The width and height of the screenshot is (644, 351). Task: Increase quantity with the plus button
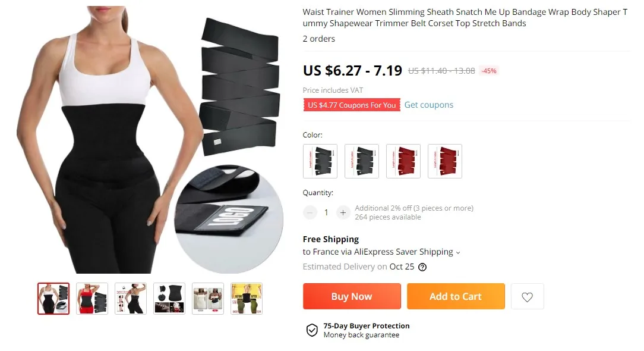pos(343,212)
